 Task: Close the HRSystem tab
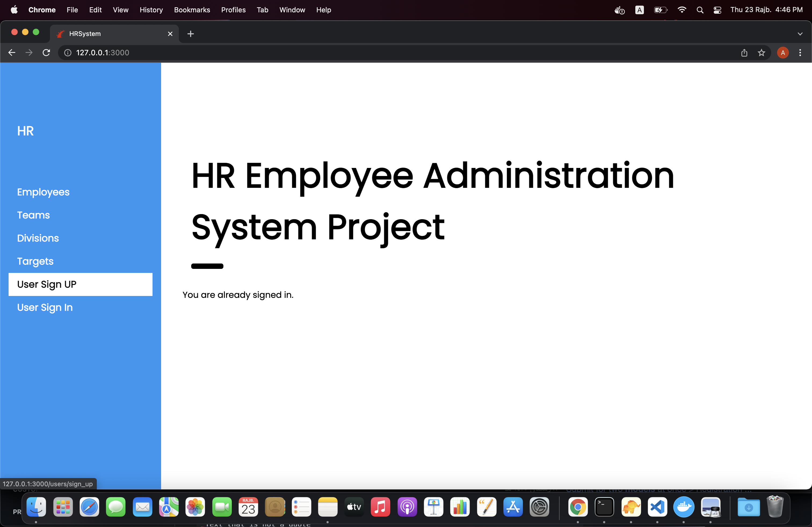(x=170, y=34)
